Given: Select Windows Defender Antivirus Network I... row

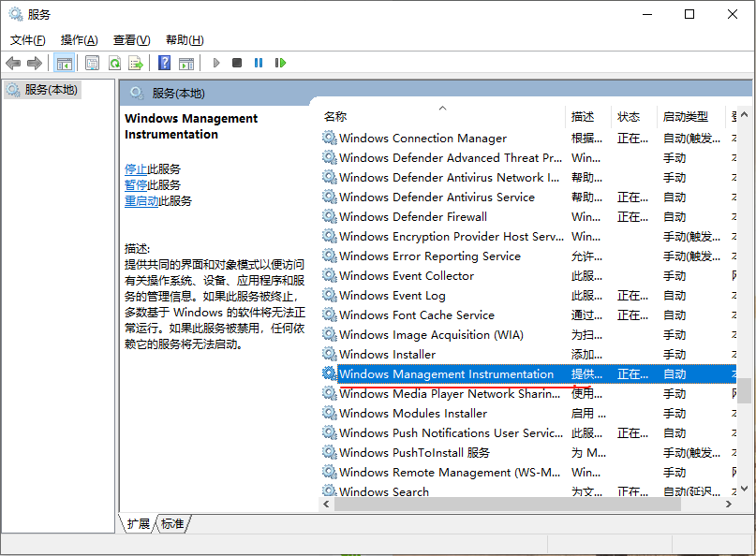Looking at the screenshot, I should 528,177.
